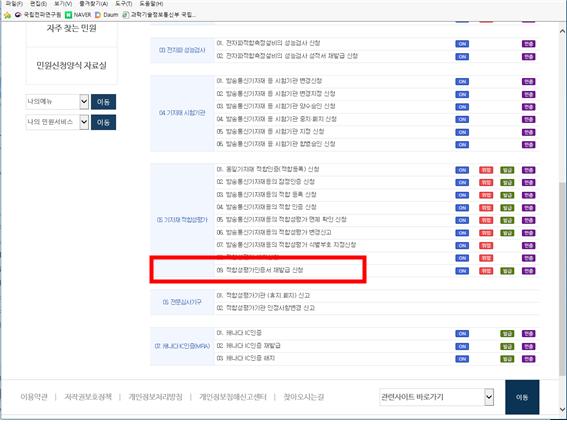567x424 pixels.
Task: Click green badge on 적합성평가 변경신고 row
Action: pos(507,233)
